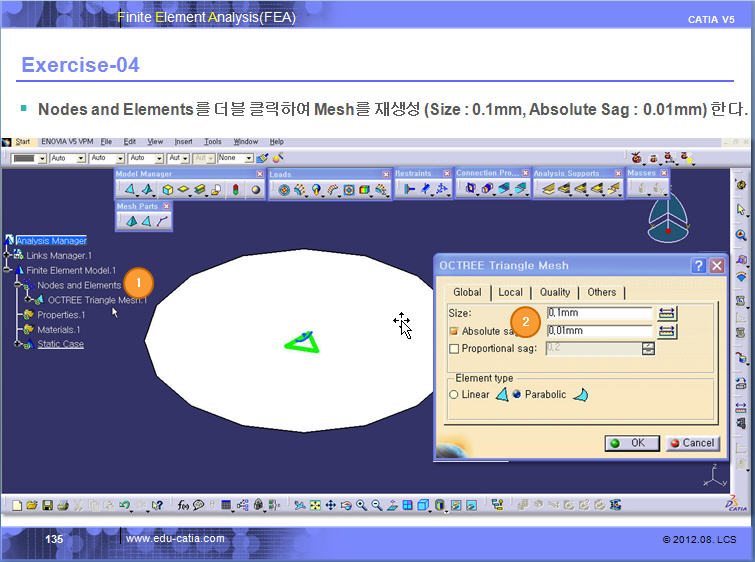Click the measure icon beside Size field

[666, 313]
